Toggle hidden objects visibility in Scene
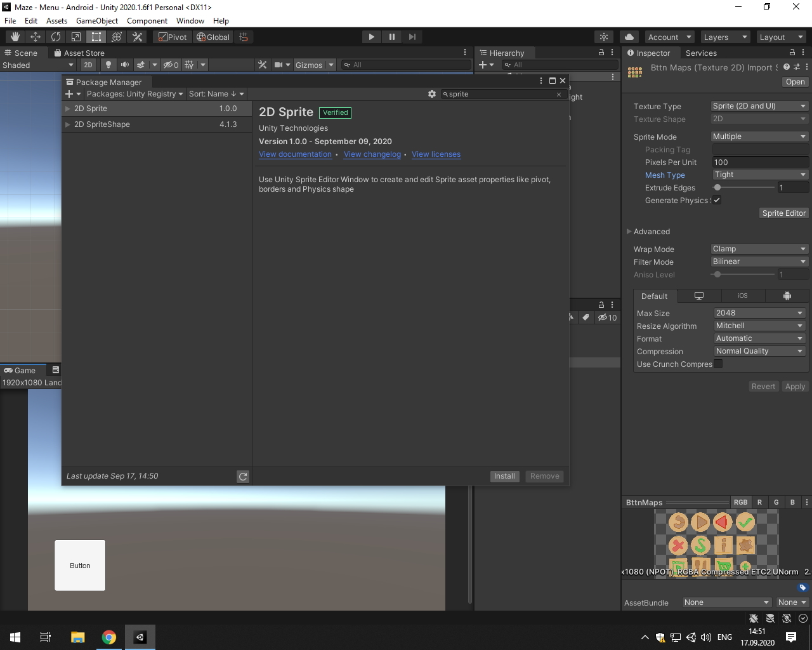Viewport: 812px width, 650px height. pos(171,65)
